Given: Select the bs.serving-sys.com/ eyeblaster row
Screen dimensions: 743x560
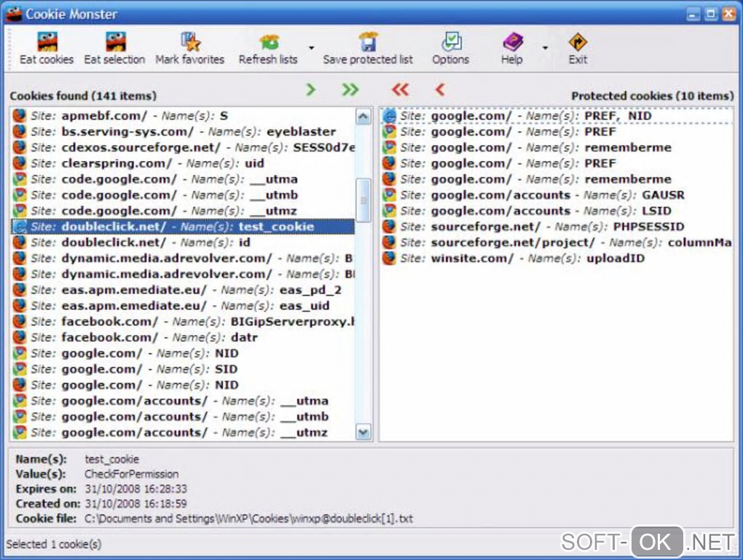Looking at the screenshot, I should (x=183, y=132).
